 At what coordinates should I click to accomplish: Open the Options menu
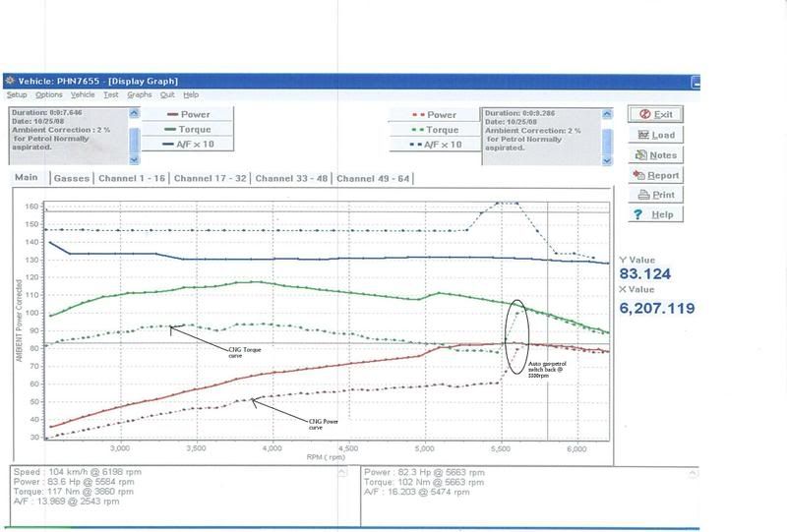(48, 94)
